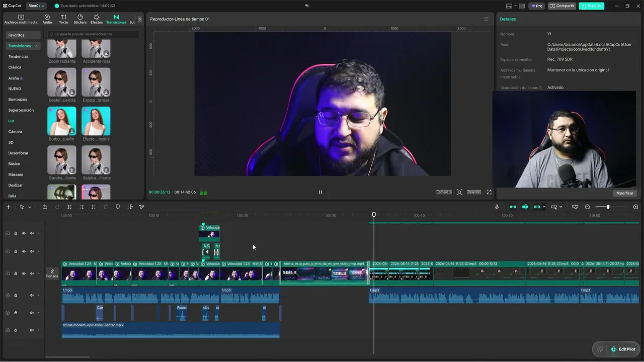Open the EditPilot assistant
Screen dimensions: 644x362
(x=623, y=349)
